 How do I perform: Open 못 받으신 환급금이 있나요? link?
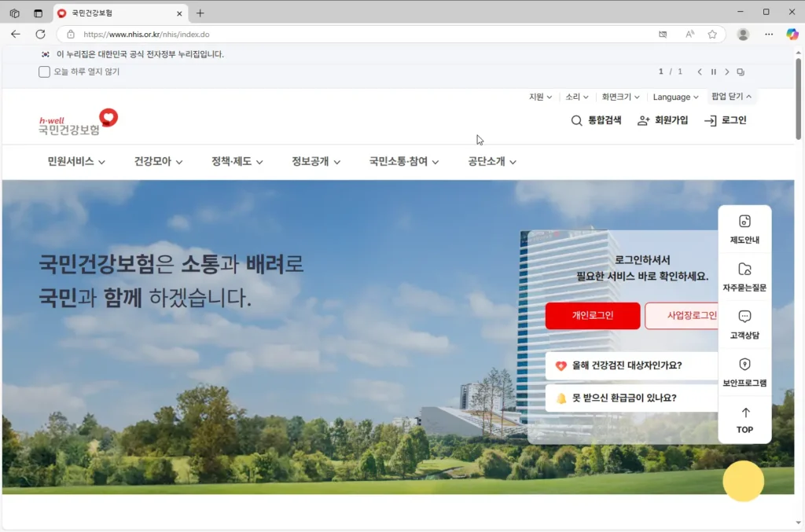631,398
